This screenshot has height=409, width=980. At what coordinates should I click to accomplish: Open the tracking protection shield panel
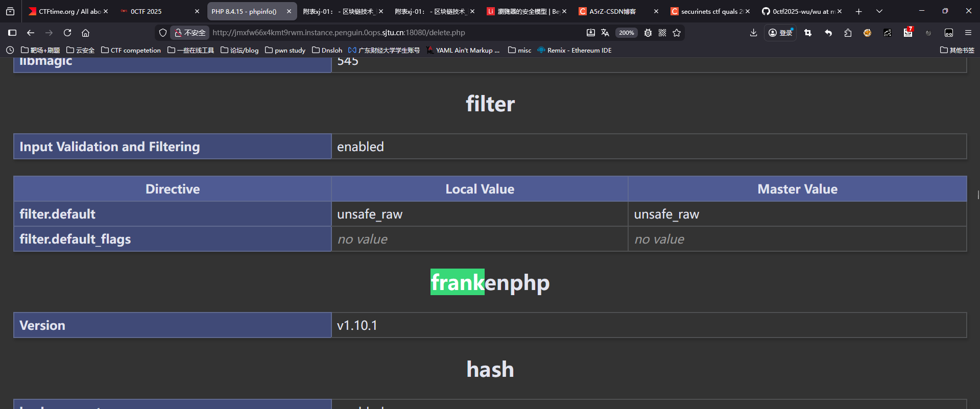pos(163,33)
